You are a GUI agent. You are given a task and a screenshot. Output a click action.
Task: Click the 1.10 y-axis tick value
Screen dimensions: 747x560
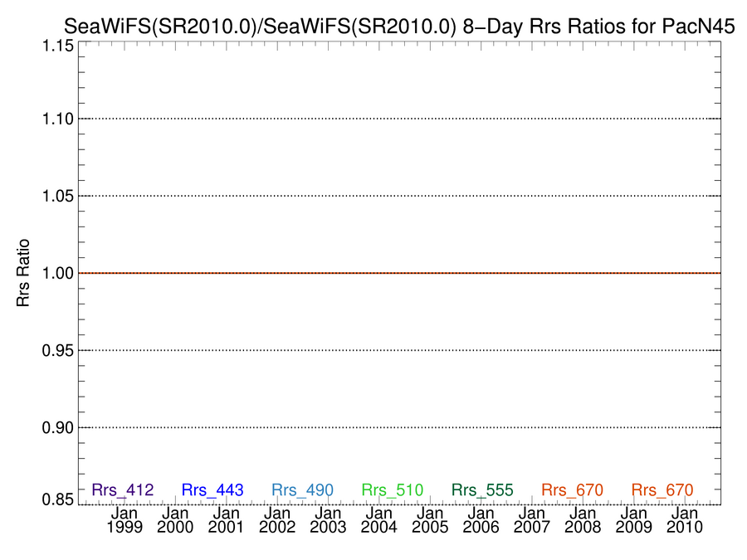(58, 119)
